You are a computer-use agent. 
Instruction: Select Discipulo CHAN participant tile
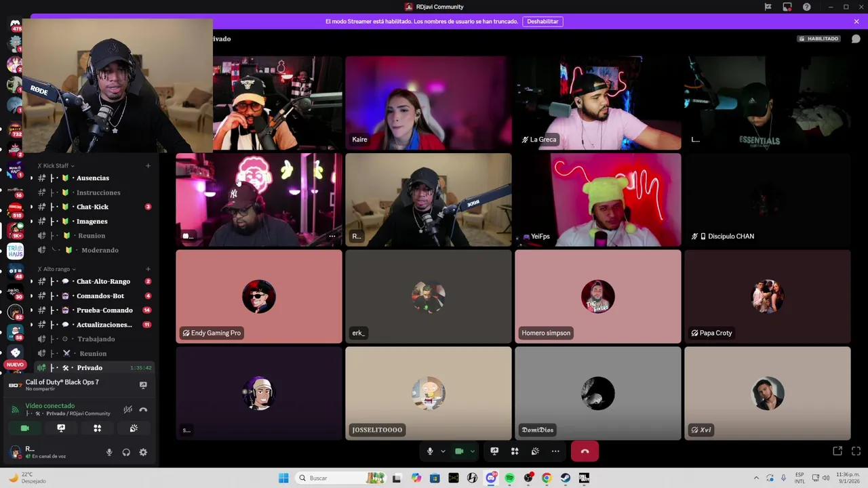point(768,200)
